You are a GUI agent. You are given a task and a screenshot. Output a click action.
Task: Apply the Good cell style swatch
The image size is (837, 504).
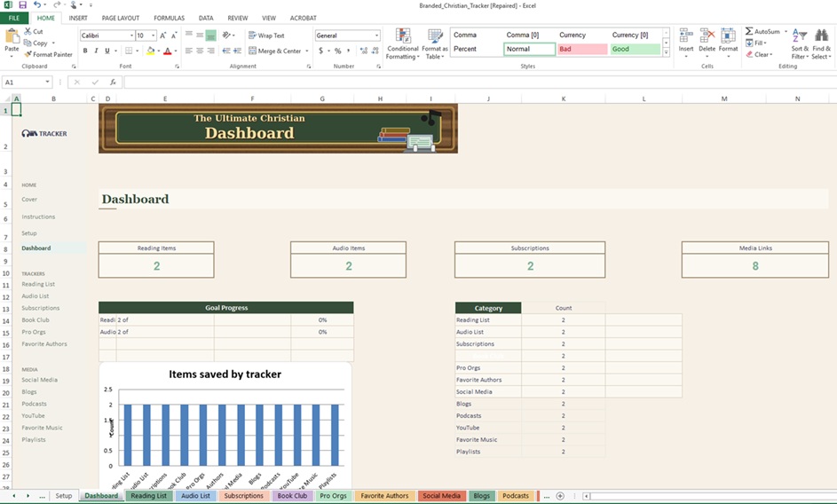pyautogui.click(x=635, y=49)
